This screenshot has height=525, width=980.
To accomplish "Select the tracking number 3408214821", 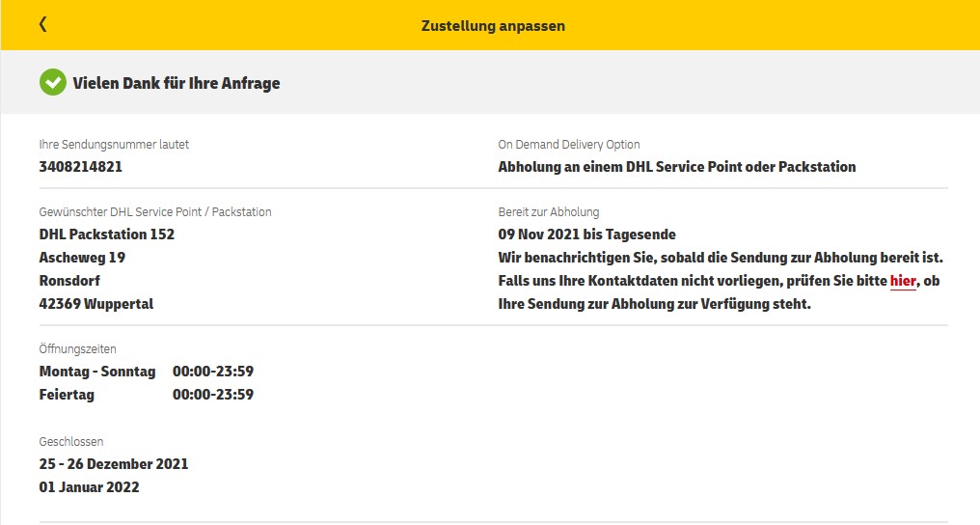I will click(x=81, y=167).
